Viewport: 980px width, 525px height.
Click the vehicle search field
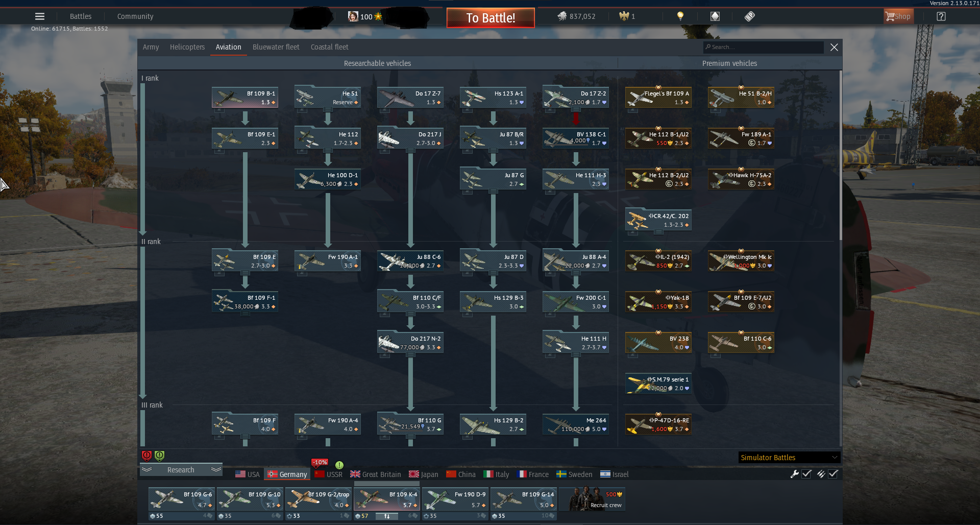tap(763, 47)
